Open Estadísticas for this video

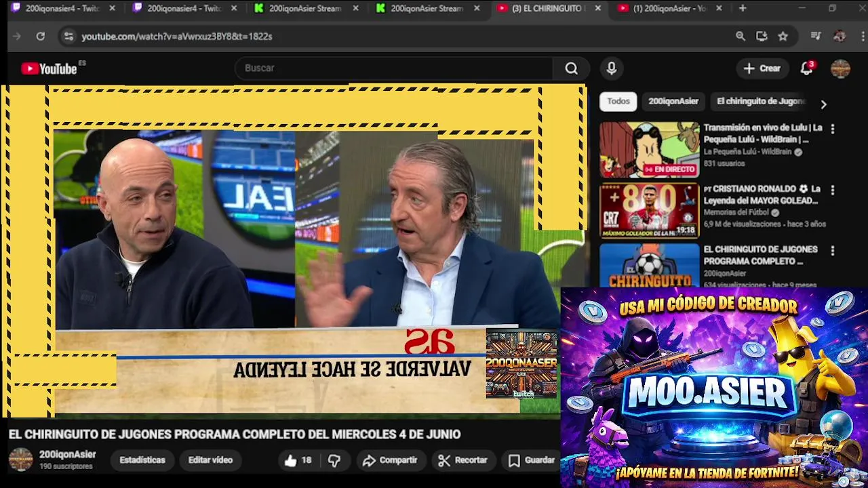click(x=142, y=460)
